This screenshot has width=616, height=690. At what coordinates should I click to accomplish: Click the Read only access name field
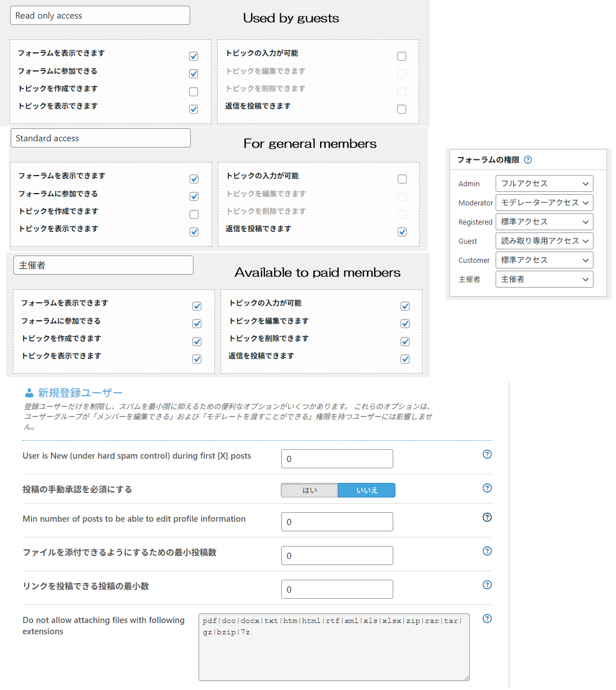[100, 16]
